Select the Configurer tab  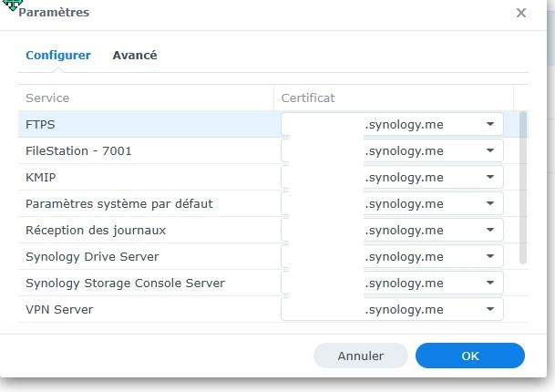58,56
